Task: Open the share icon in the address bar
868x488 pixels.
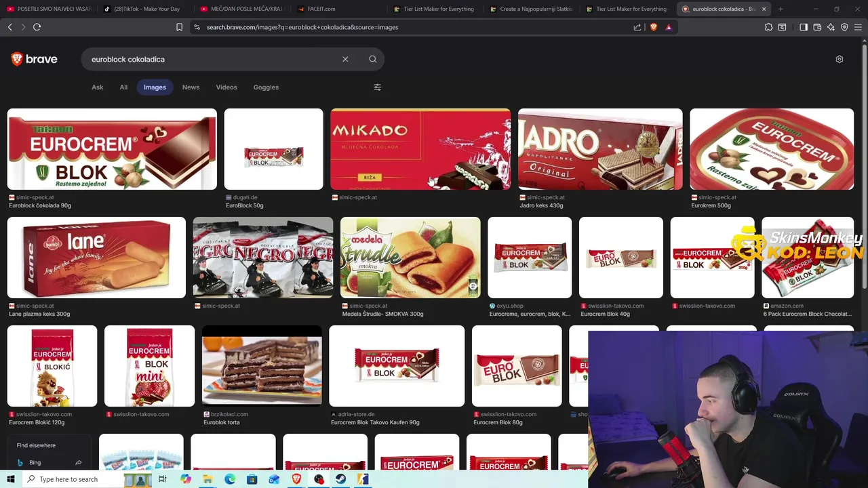Action: tap(637, 27)
